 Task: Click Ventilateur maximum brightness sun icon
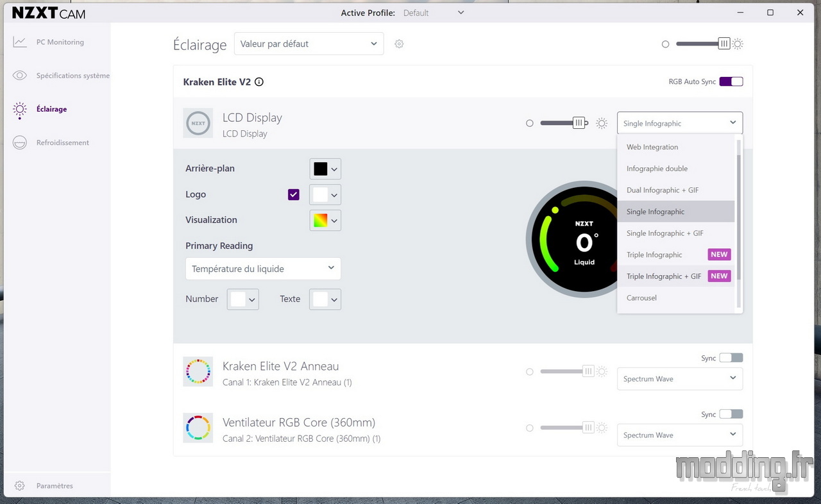click(x=602, y=428)
